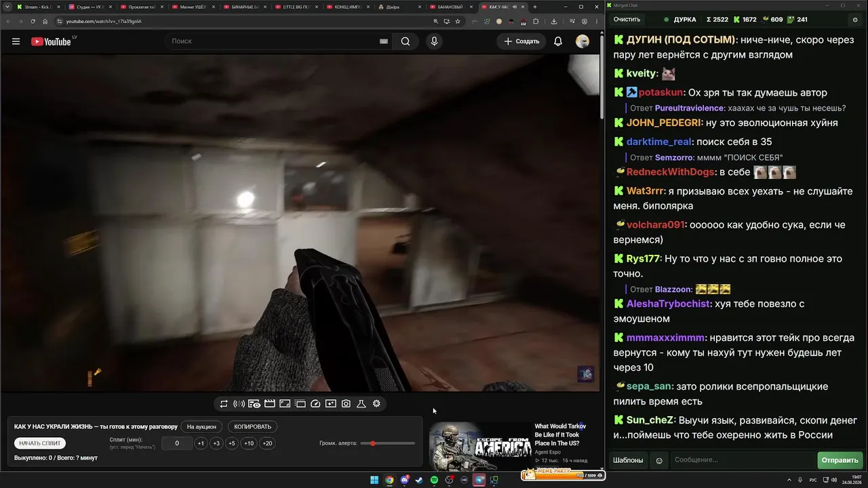Adjust the 'Громк. алерта' volume slider
The height and width of the screenshot is (488, 868).
tap(388, 443)
